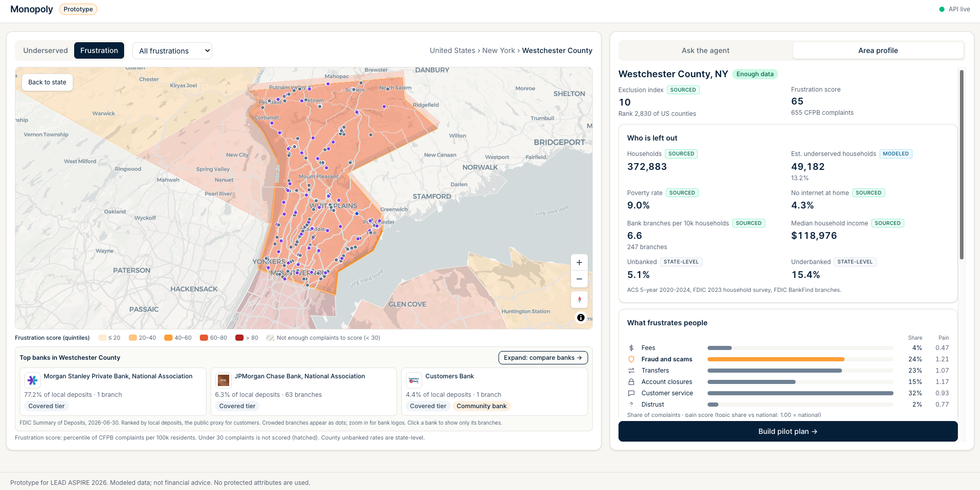Screen dimensions: 980x490
Task: Click the Fraud and scams shield icon
Action: click(x=631, y=359)
